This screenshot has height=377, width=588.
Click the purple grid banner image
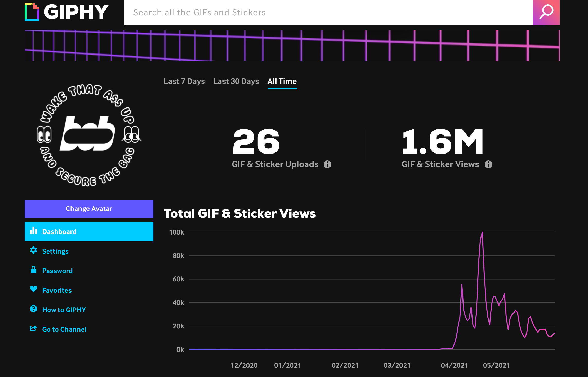tap(292, 46)
